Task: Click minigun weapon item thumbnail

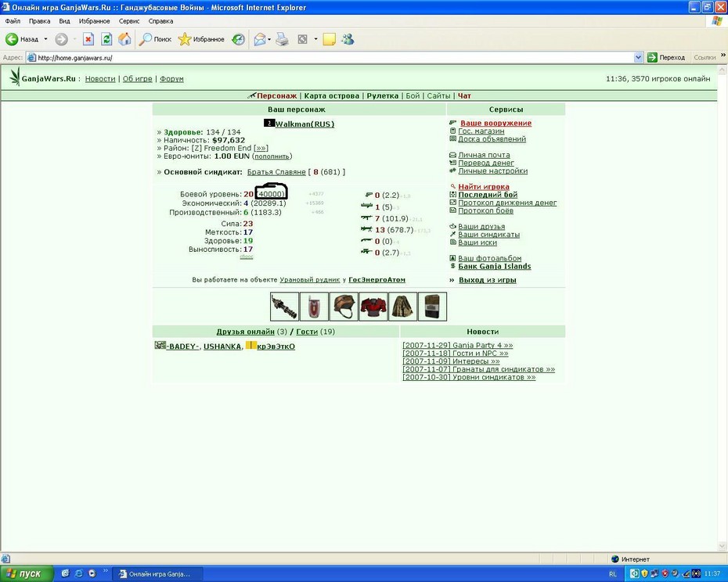Action: (284, 307)
